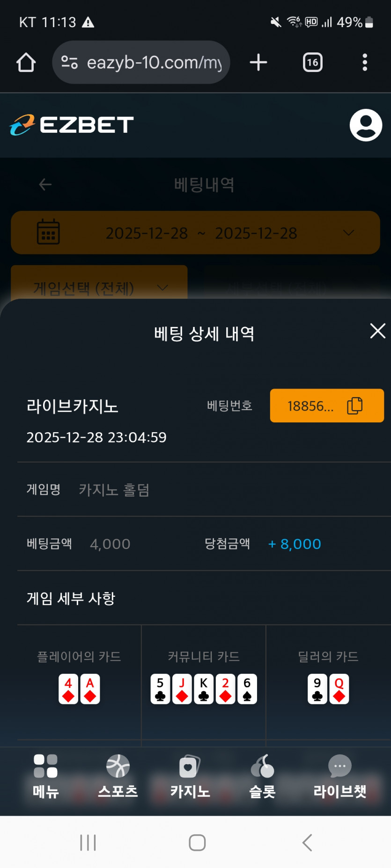This screenshot has width=391, height=868.
Task: Tap the EZBET logo
Action: [72, 125]
